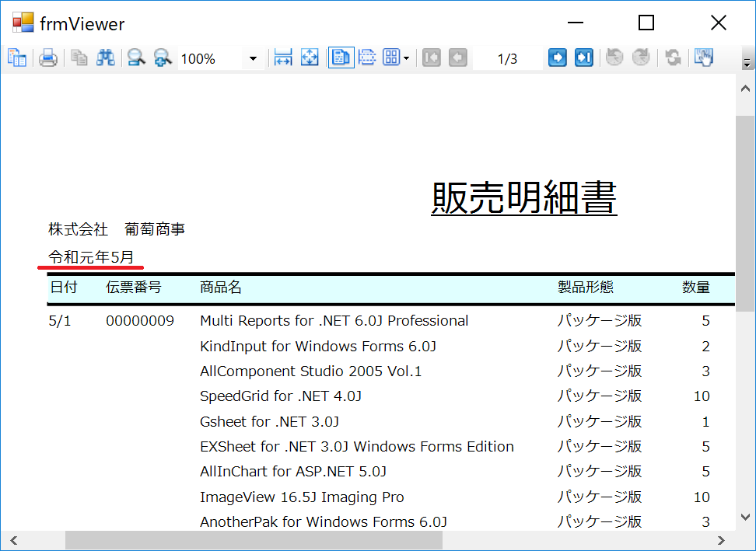
Task: Click the vertical scrollbar up arrow
Action: (x=745, y=89)
